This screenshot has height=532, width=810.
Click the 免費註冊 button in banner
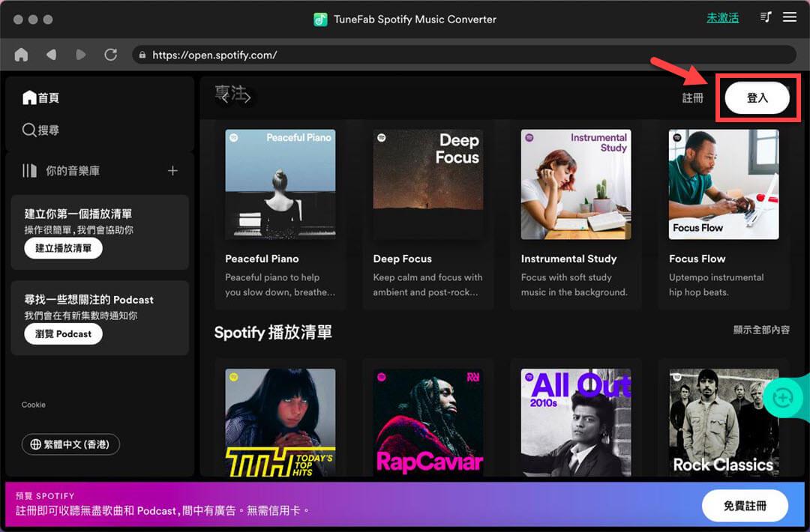(x=745, y=506)
